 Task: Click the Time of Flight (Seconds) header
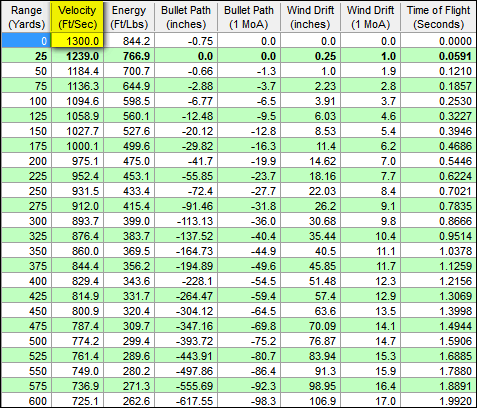[x=438, y=17]
